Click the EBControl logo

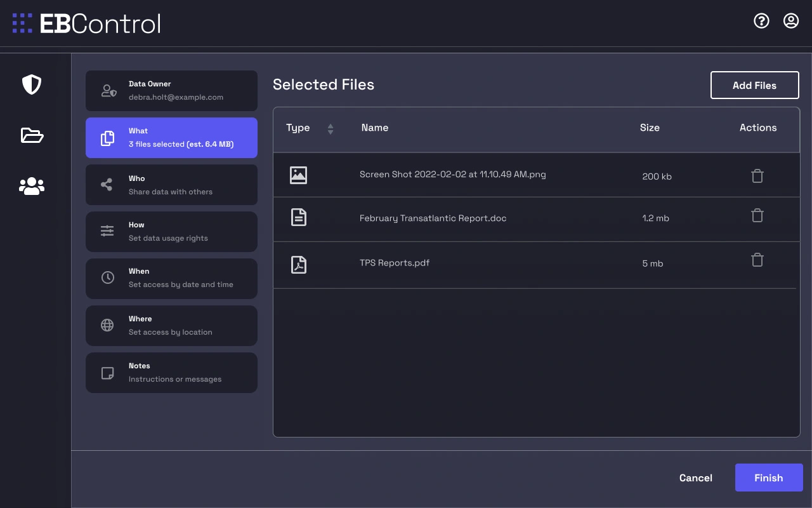pyautogui.click(x=86, y=23)
